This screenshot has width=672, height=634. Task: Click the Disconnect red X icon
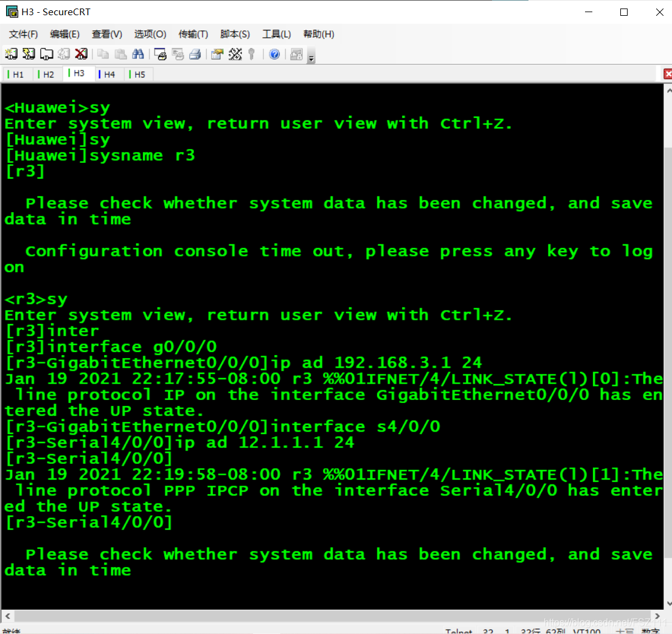tap(81, 54)
